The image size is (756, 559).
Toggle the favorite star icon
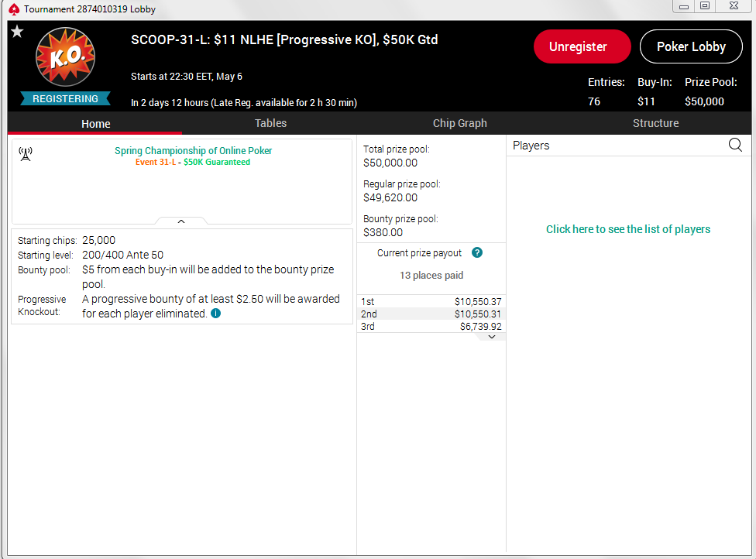tap(17, 32)
